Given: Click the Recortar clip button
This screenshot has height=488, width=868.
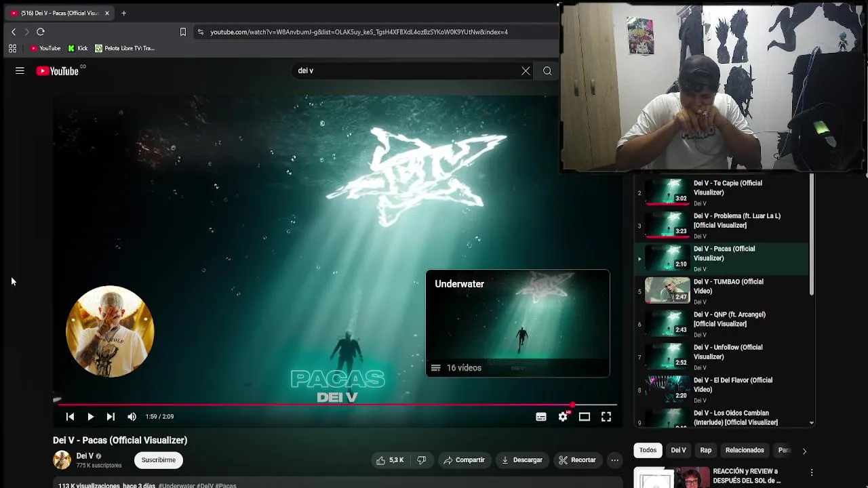Looking at the screenshot, I should [x=577, y=460].
